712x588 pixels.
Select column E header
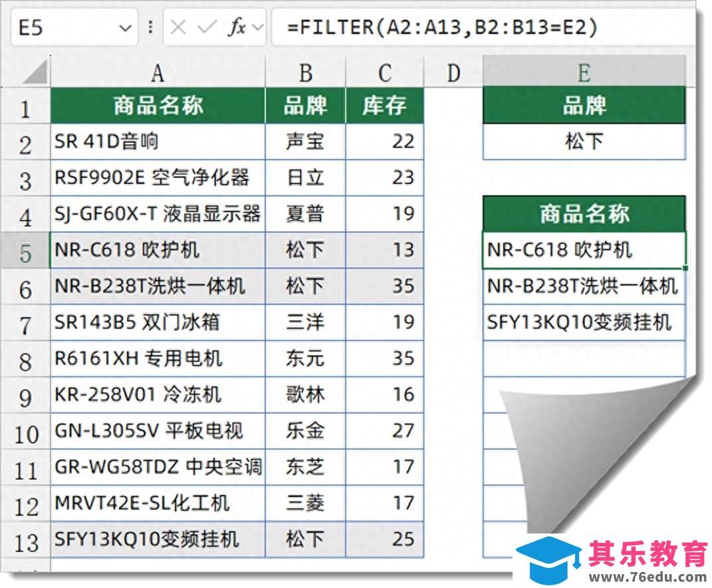[x=584, y=72]
